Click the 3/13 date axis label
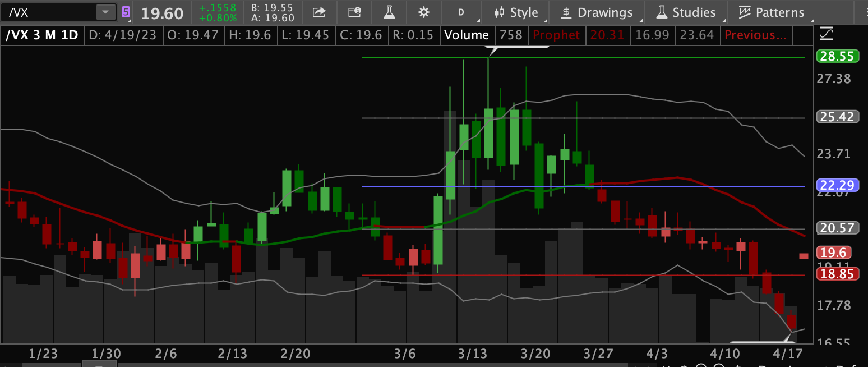Screen dimensions: 868x367 (x=472, y=355)
